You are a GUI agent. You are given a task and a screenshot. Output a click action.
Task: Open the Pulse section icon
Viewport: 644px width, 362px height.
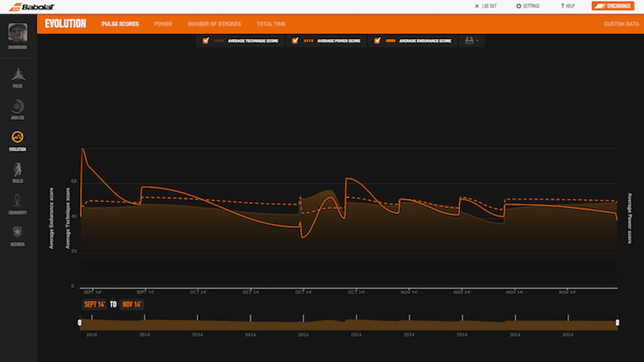pos(18,75)
